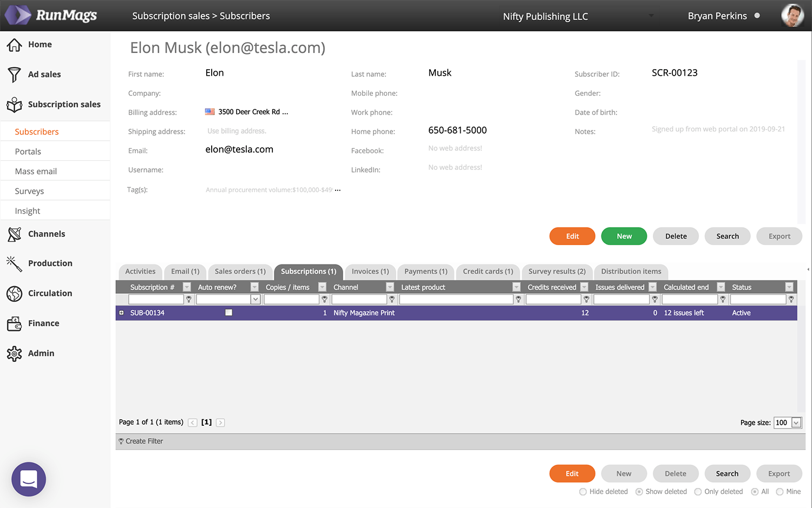
Task: Switch to the Email (1) tab
Action: click(x=185, y=272)
